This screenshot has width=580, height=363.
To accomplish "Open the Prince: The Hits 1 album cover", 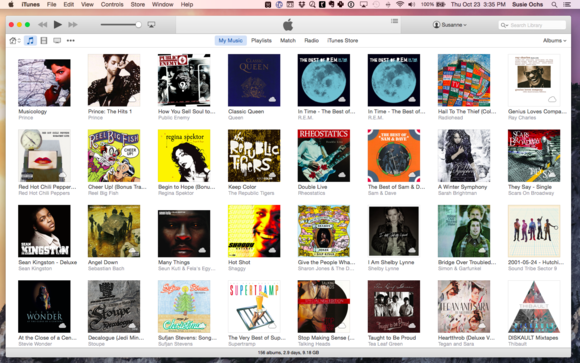I will coord(114,80).
